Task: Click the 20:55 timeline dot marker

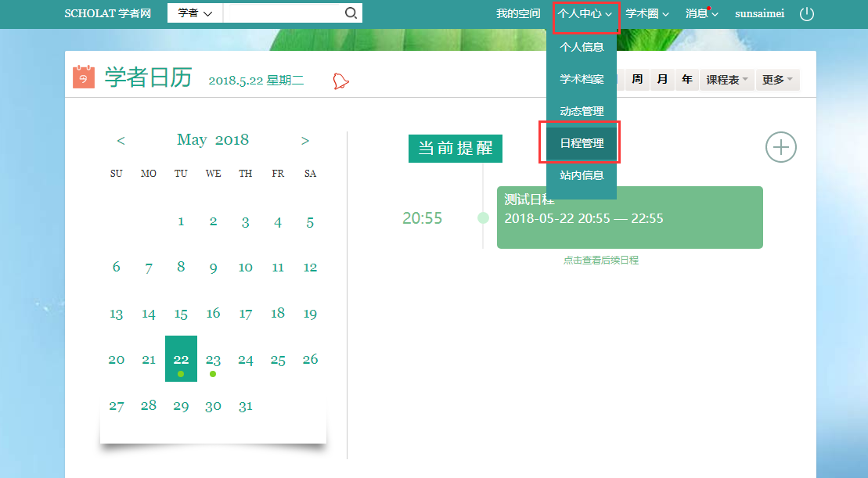Action: coord(483,217)
